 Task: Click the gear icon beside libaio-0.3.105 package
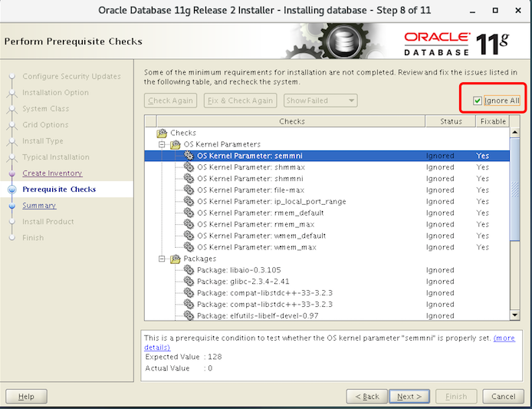click(189, 270)
